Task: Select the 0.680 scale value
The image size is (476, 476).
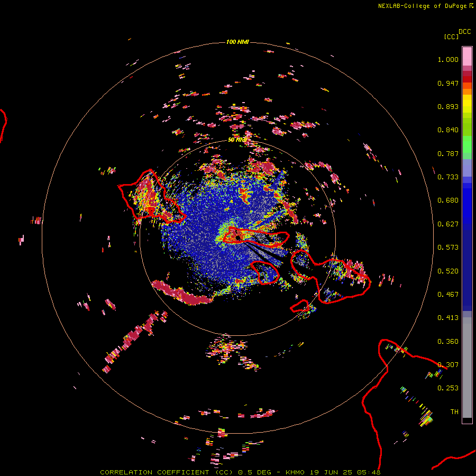Action: 448,200
